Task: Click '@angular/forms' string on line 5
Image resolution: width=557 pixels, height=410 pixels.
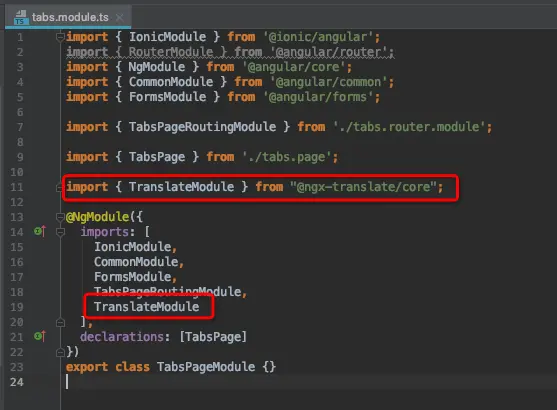Action: tap(319, 97)
